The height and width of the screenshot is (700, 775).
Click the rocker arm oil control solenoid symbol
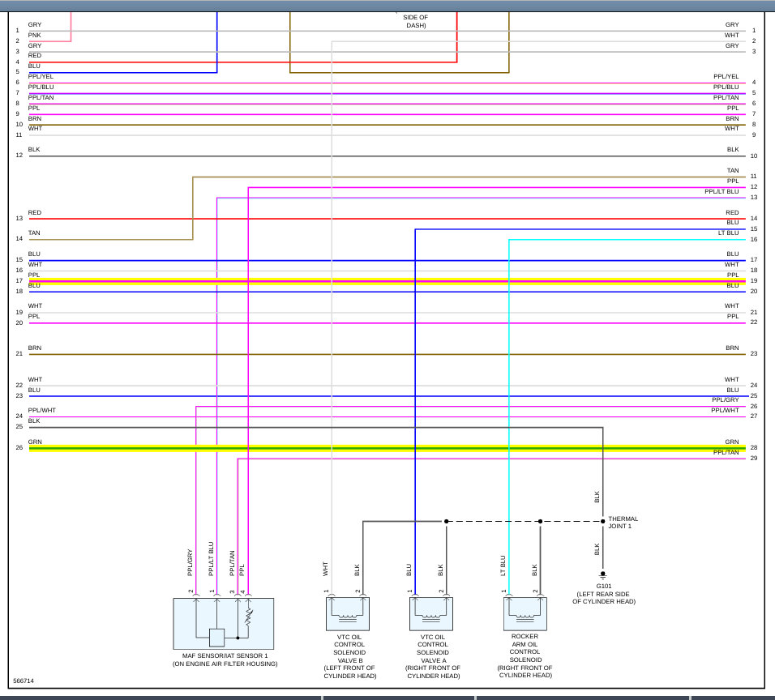coord(525,613)
